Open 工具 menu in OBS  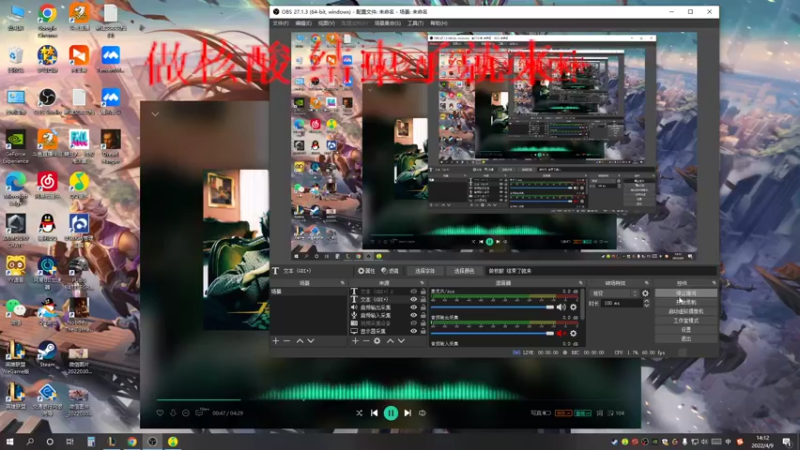coord(415,23)
